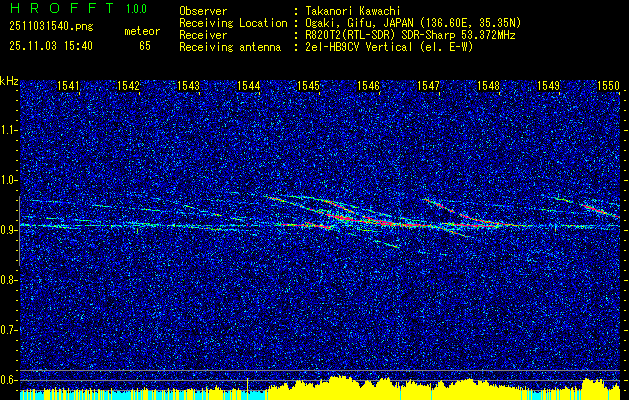Click the Receiving Location field label
The width and height of the screenshot is (629, 400).
coord(233,23)
